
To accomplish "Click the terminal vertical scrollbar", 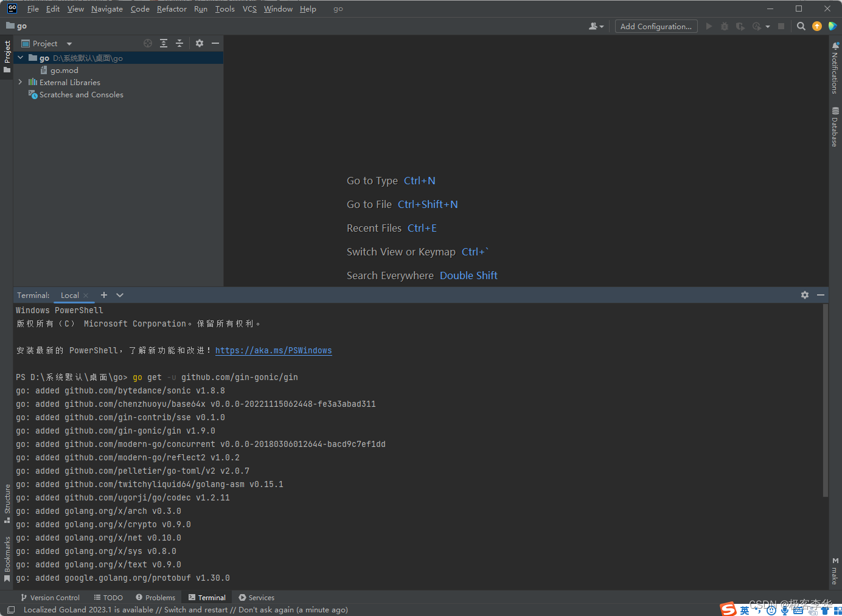I will pyautogui.click(x=826, y=401).
